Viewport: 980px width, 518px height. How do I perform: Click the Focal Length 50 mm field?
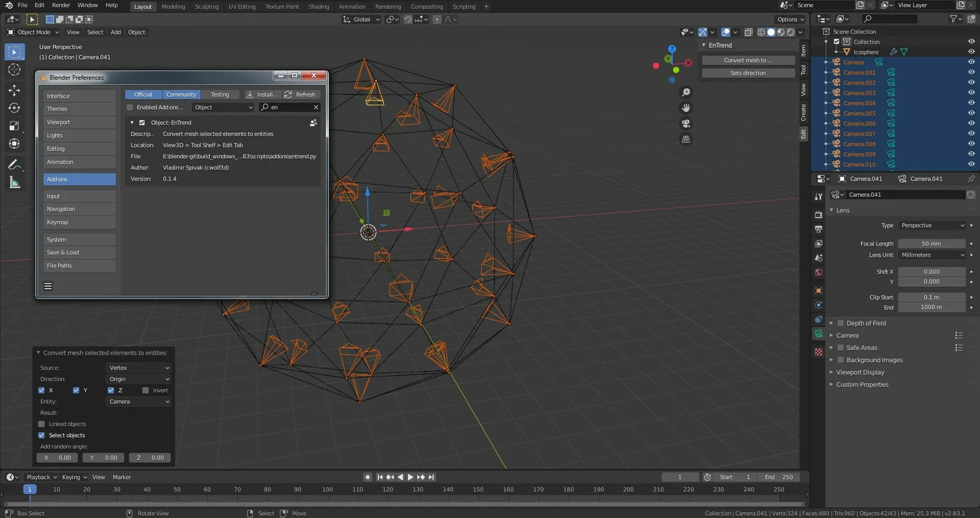pyautogui.click(x=931, y=243)
